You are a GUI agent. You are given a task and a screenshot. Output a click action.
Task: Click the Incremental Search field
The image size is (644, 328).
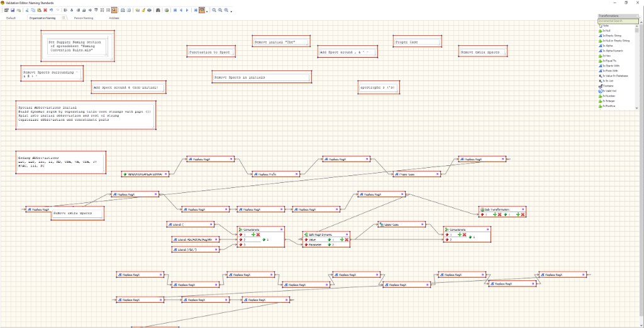click(x=618, y=21)
